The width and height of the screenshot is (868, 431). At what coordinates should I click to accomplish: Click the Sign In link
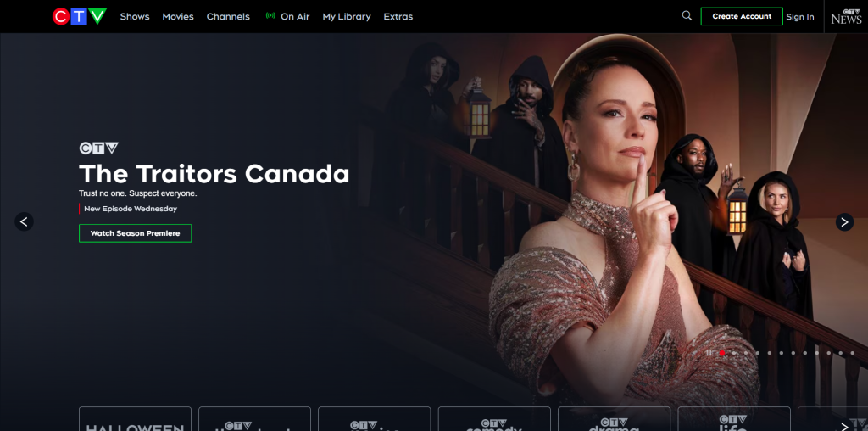click(800, 17)
